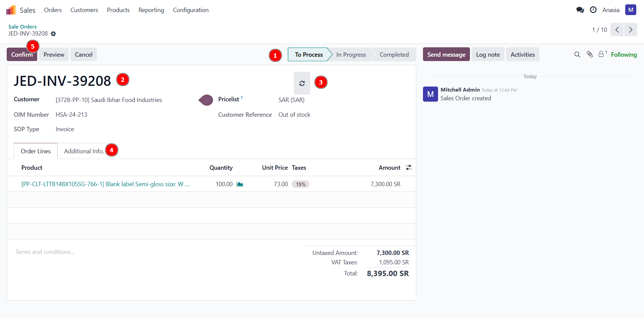Confirm the sale order
The width and height of the screenshot is (644, 319).
point(21,54)
